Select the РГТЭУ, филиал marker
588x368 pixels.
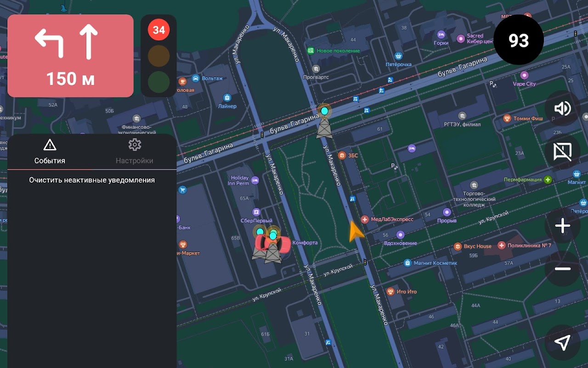pyautogui.click(x=462, y=116)
